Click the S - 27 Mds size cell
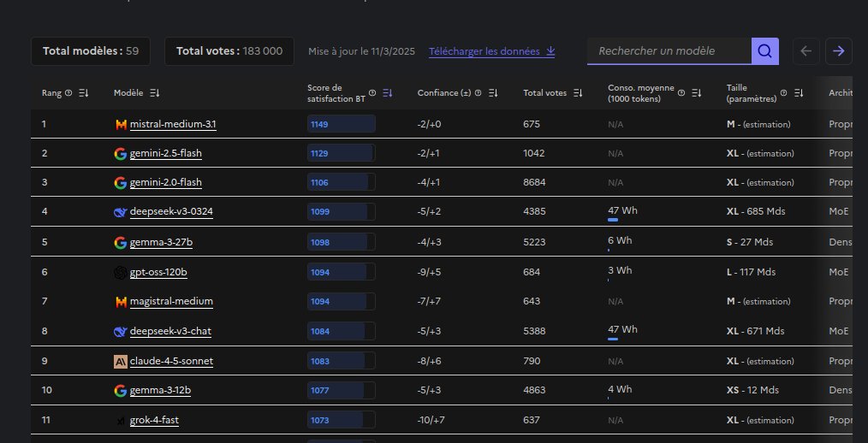The image size is (868, 443). click(750, 242)
